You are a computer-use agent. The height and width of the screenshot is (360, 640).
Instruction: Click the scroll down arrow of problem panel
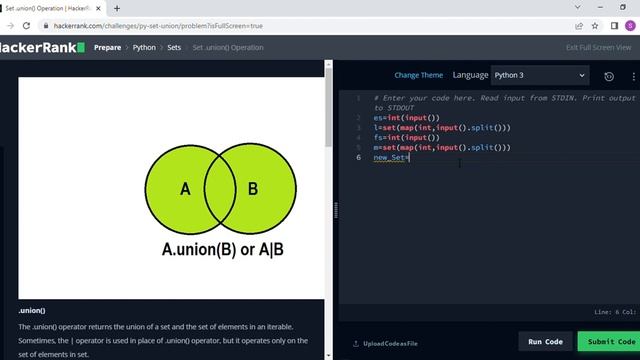coord(328,356)
